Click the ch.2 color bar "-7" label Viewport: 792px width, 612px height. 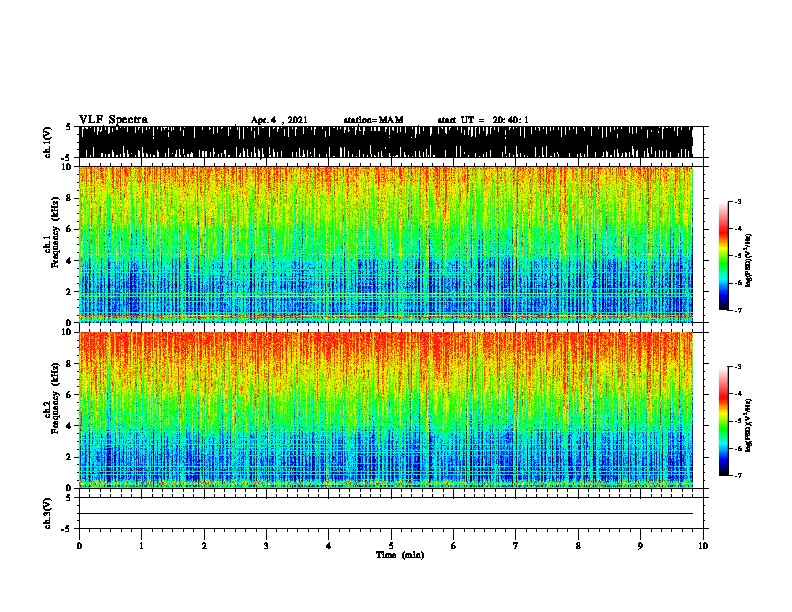click(738, 475)
